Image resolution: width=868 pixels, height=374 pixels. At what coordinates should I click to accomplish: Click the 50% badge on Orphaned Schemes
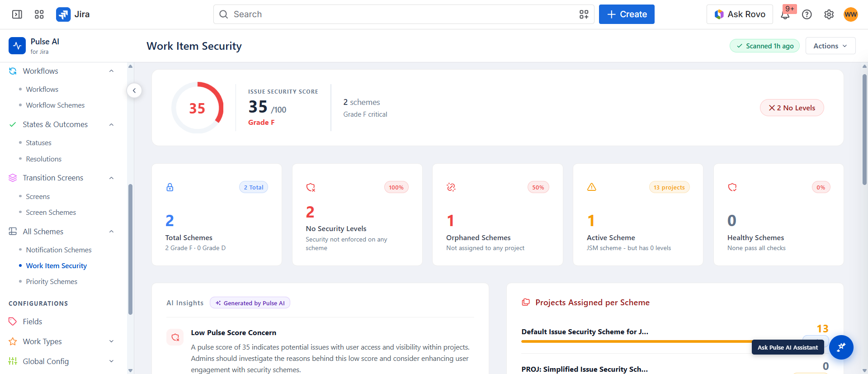[538, 187]
